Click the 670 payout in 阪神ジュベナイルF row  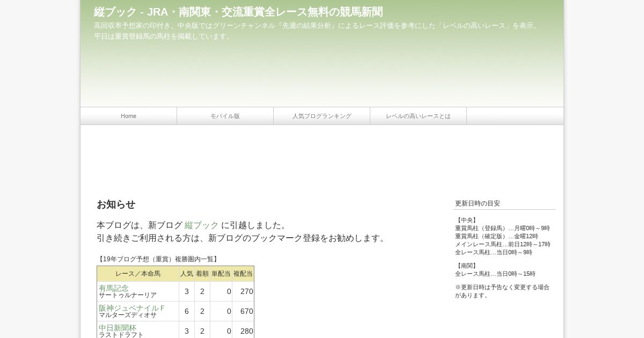click(x=246, y=311)
